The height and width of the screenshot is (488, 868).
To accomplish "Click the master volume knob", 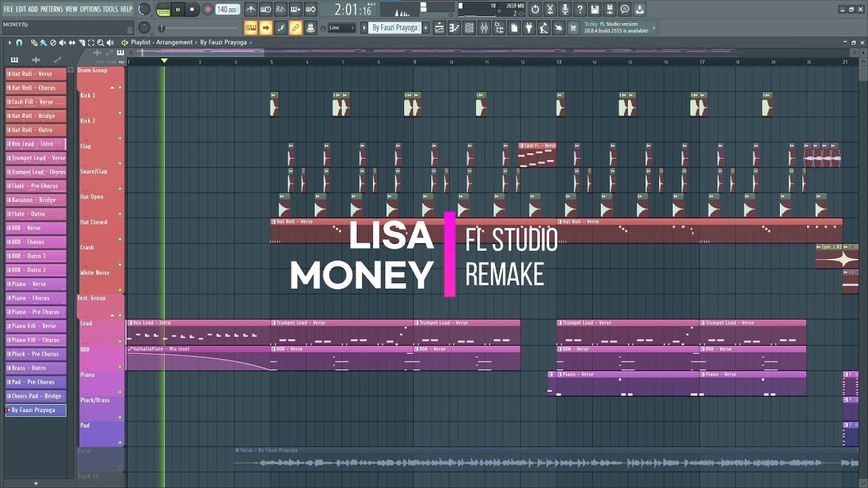I will 144,9.
